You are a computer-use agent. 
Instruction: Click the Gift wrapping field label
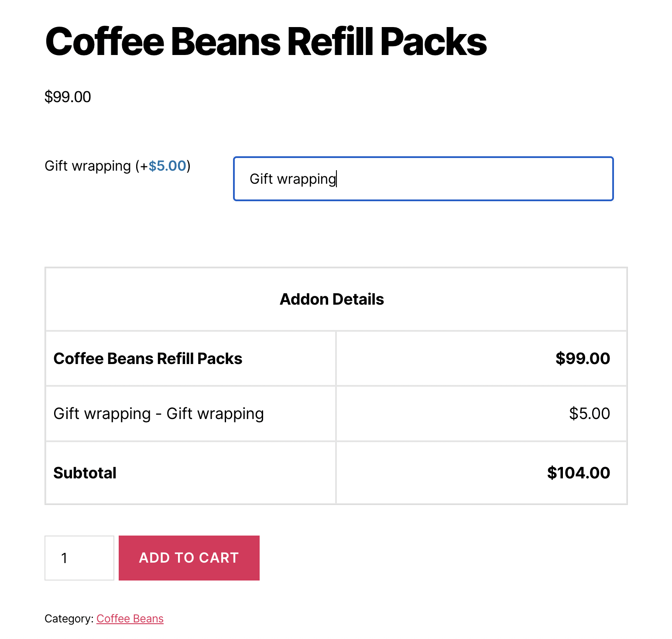click(x=88, y=166)
